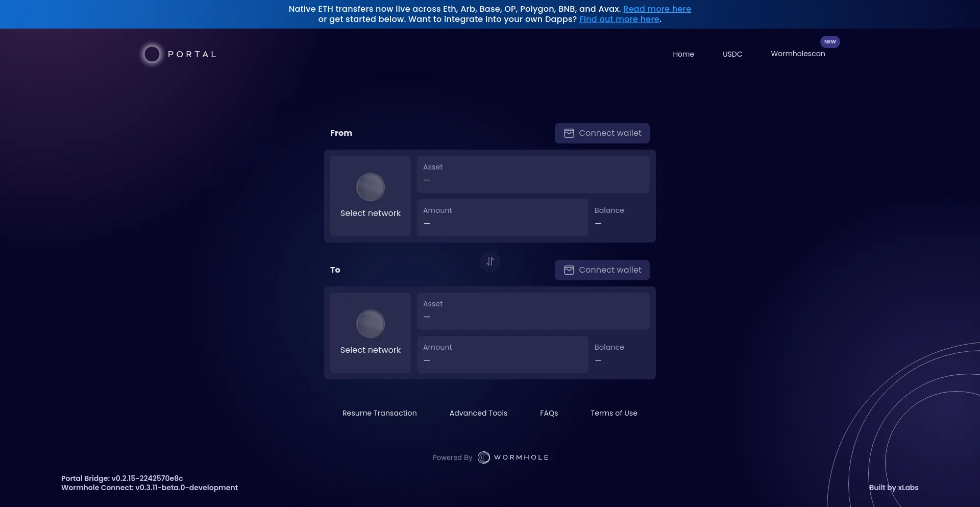980x507 pixels.
Task: Open Select network in From panel
Action: coord(371,196)
